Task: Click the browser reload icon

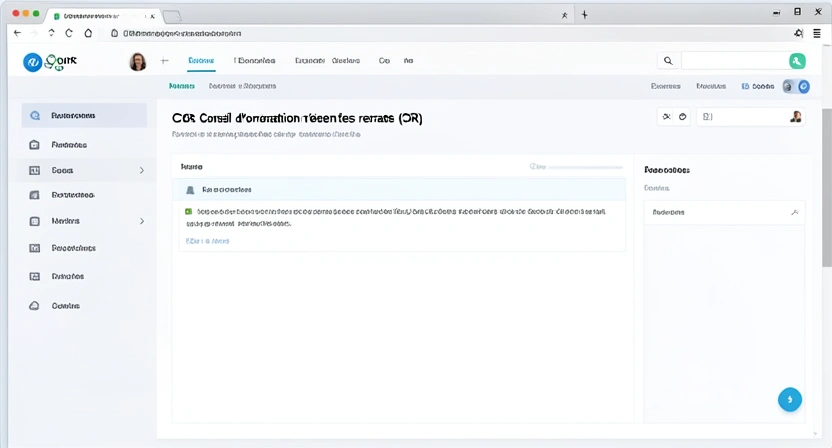Action: pyautogui.click(x=69, y=33)
